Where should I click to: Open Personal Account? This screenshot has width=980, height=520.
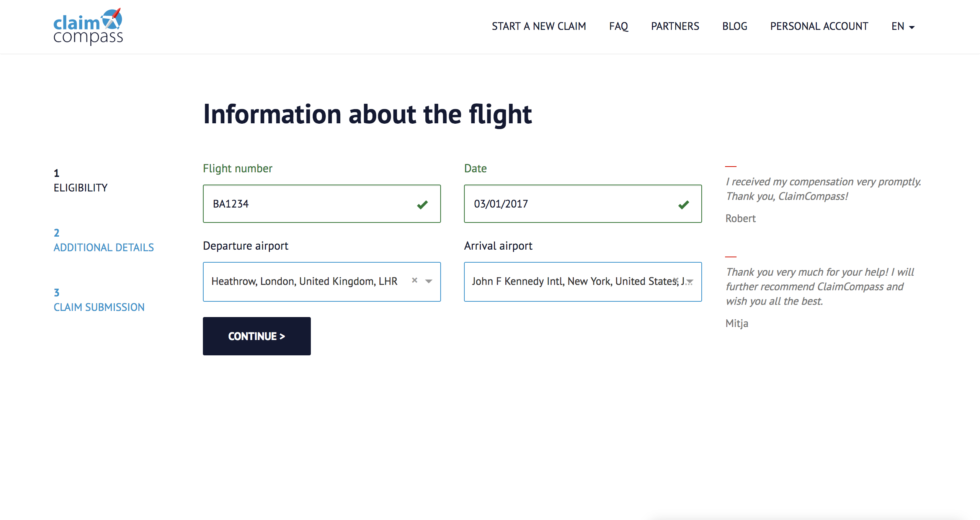pyautogui.click(x=819, y=26)
